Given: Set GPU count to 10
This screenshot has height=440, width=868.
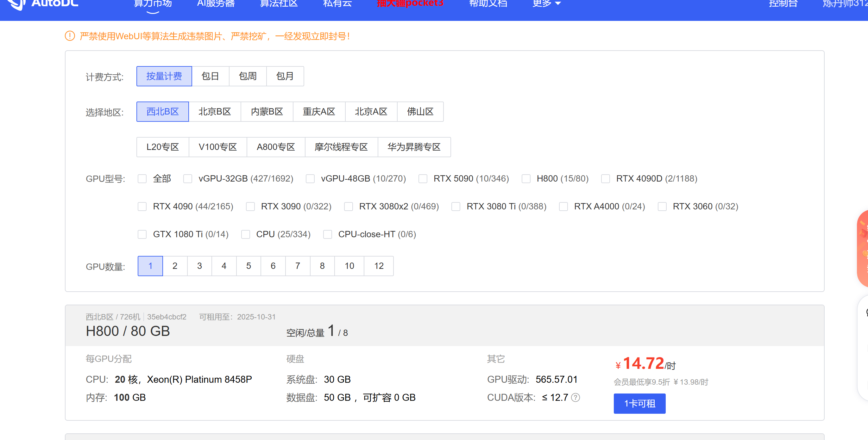Looking at the screenshot, I should [349, 266].
